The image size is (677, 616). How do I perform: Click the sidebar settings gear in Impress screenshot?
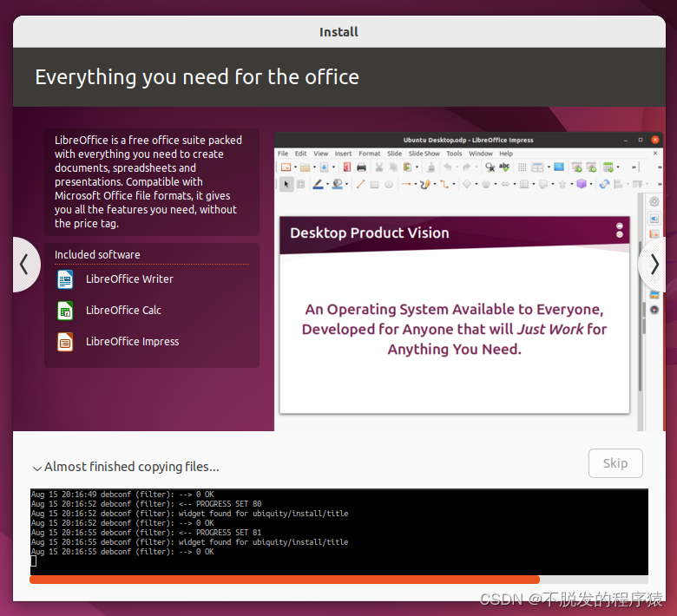[654, 201]
